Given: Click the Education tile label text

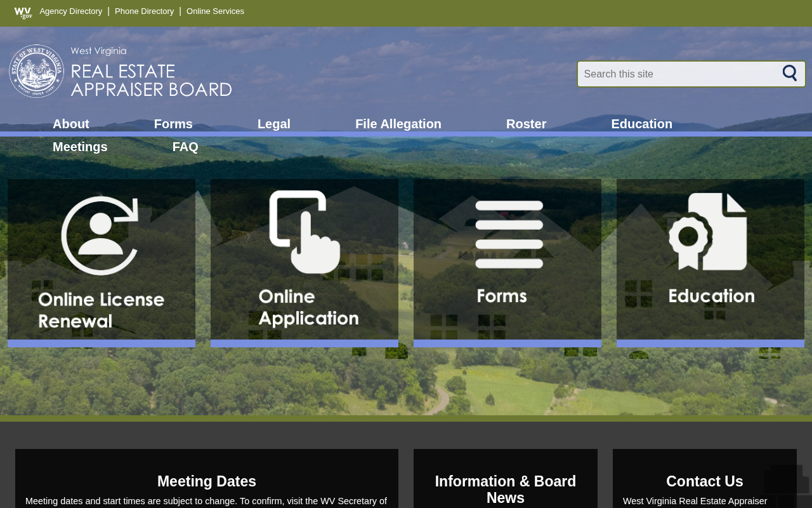Looking at the screenshot, I should click(712, 296).
